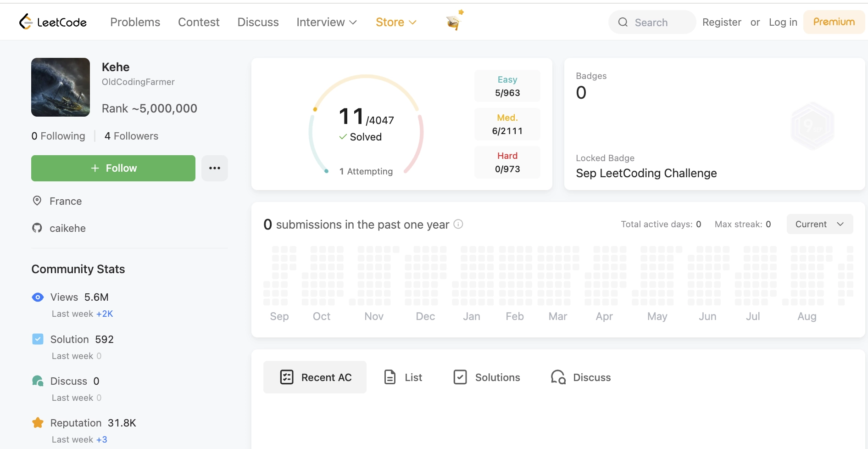Select the Solution 592 value

pos(104,339)
